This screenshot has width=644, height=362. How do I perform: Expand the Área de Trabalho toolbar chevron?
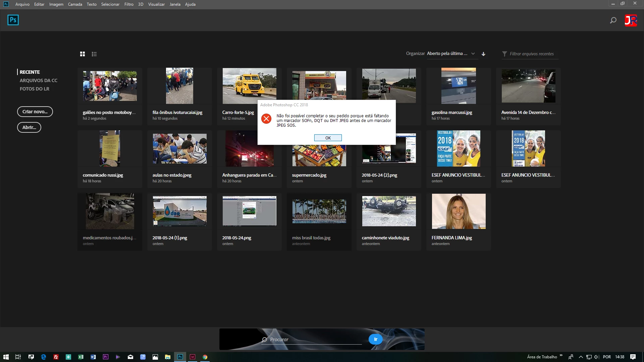(x=561, y=355)
